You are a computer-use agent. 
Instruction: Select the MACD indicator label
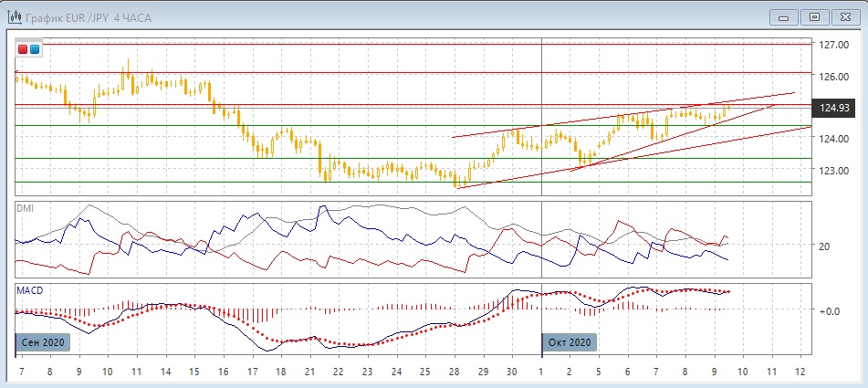point(30,290)
